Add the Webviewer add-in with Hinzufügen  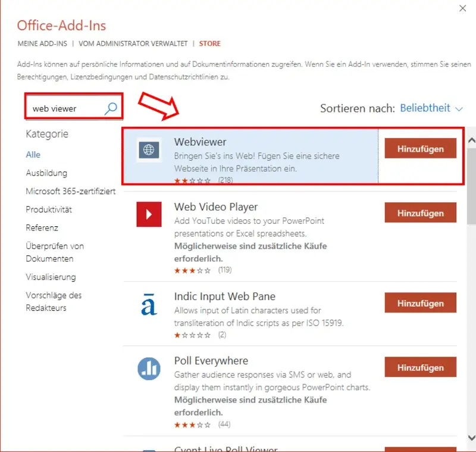420,148
